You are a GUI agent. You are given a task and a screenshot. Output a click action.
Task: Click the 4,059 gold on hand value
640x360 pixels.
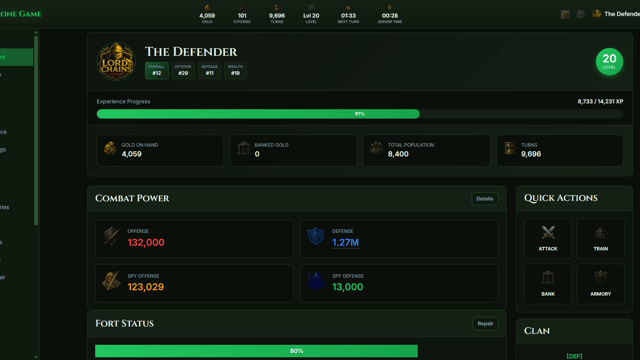pyautogui.click(x=131, y=154)
